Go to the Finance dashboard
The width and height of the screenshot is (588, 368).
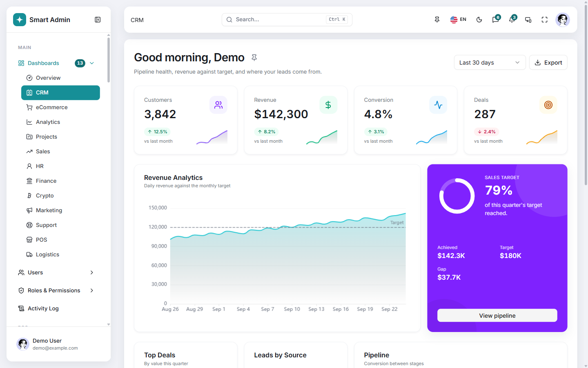(60, 181)
